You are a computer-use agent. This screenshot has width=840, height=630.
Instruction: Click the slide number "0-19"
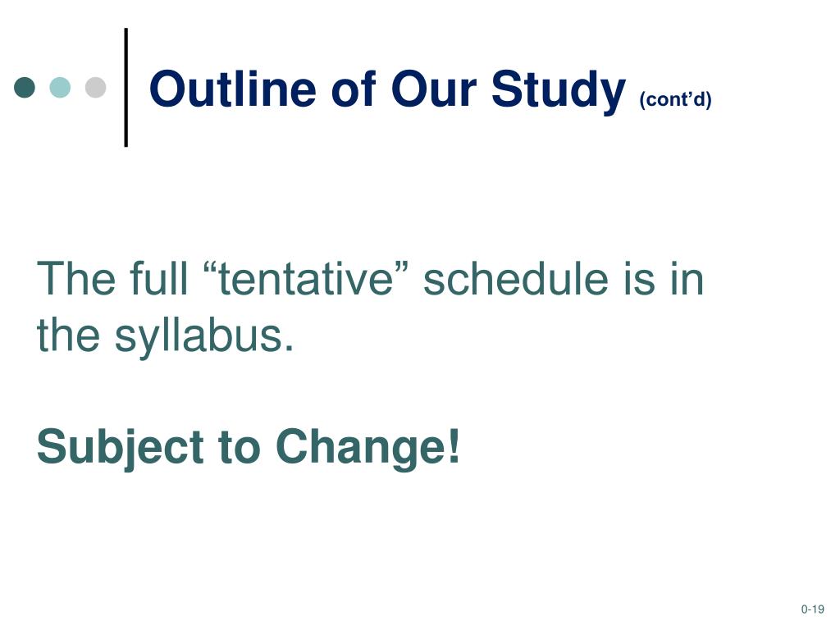(x=812, y=609)
